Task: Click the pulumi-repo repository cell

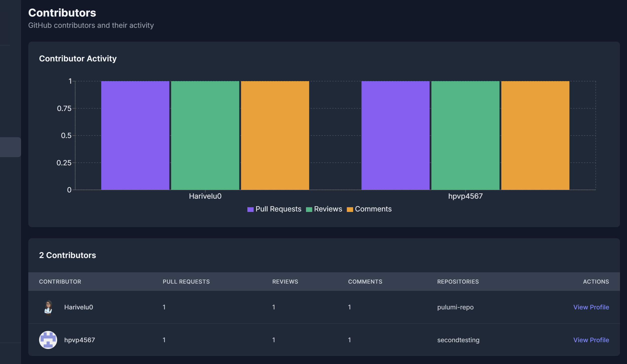Action: pyautogui.click(x=455, y=307)
